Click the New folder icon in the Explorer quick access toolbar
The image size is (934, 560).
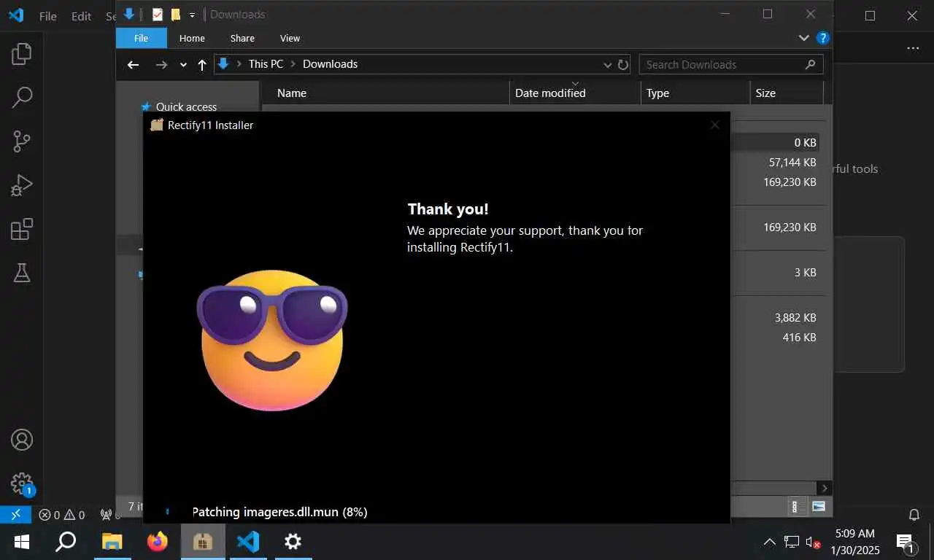coord(175,14)
